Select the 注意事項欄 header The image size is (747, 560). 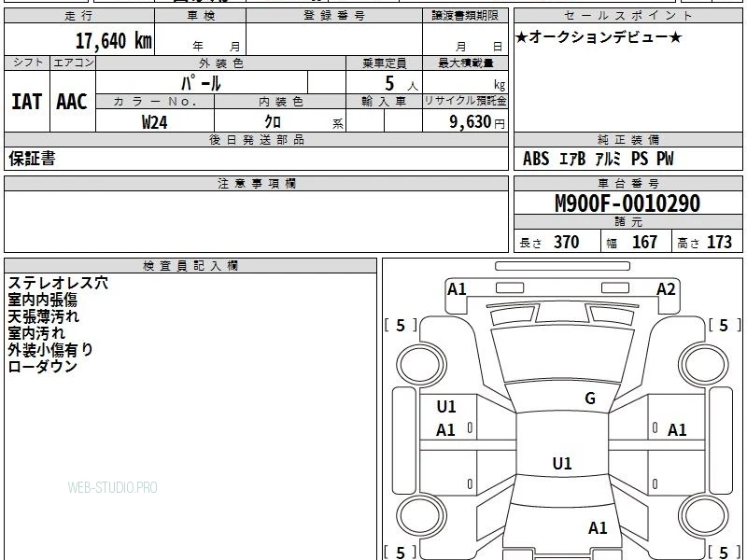(256, 183)
